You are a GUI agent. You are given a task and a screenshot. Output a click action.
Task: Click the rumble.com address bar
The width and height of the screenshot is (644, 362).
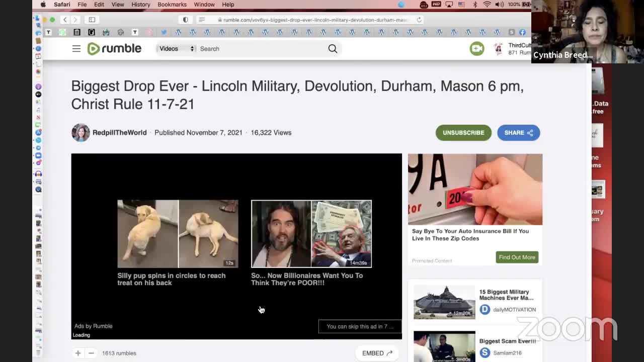tap(312, 20)
